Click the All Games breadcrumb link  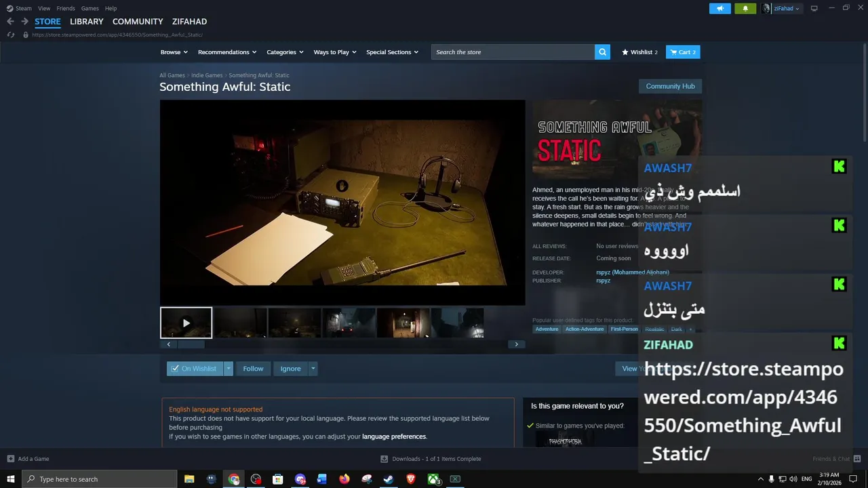(172, 75)
